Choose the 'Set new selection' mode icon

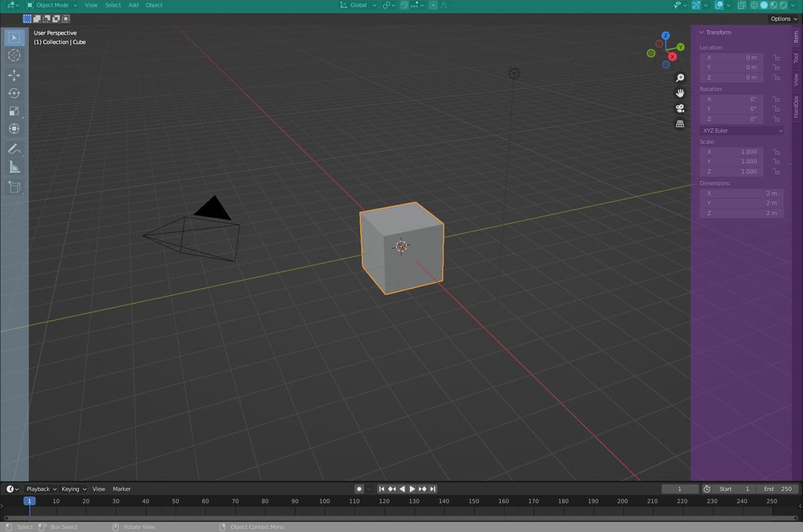tap(27, 19)
